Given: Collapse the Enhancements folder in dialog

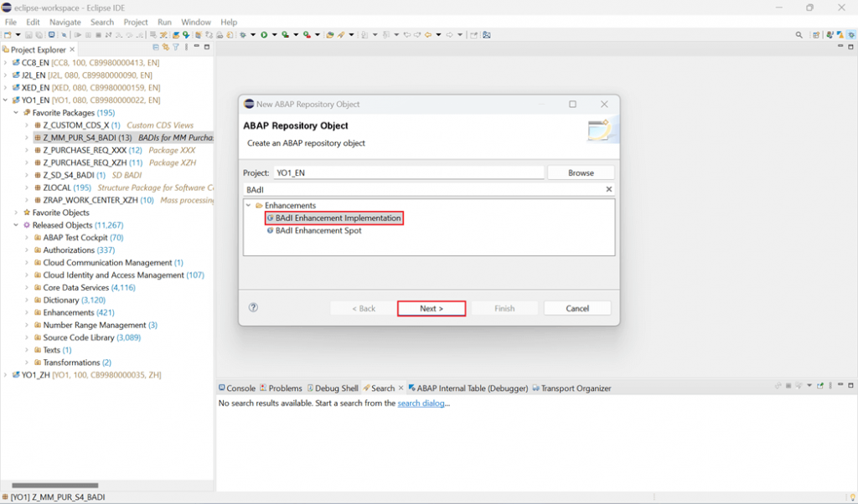Looking at the screenshot, I should pos(249,206).
